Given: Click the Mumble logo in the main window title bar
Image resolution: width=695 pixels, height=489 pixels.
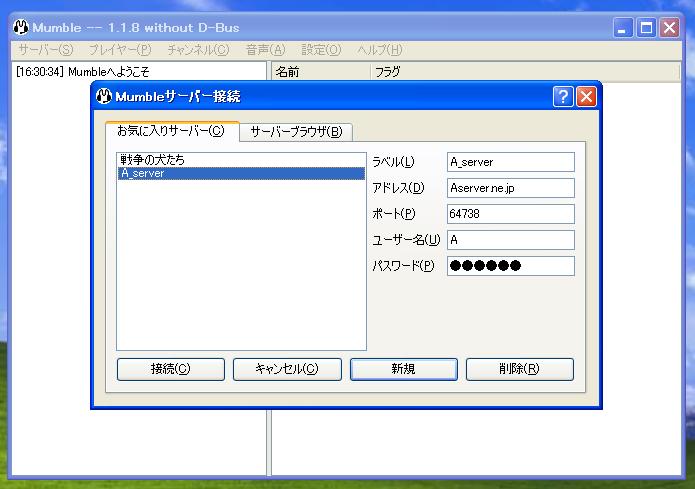Looking at the screenshot, I should (20, 28).
